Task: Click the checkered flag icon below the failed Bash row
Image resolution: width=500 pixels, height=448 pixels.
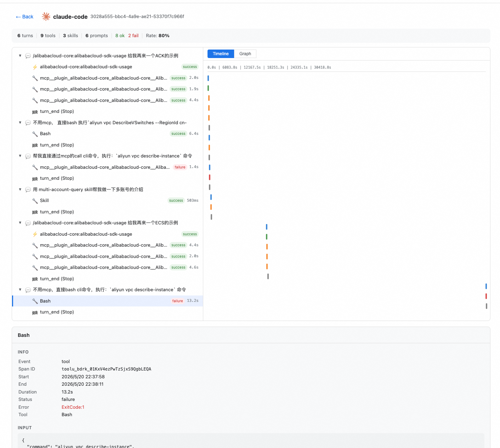Action: [35, 312]
